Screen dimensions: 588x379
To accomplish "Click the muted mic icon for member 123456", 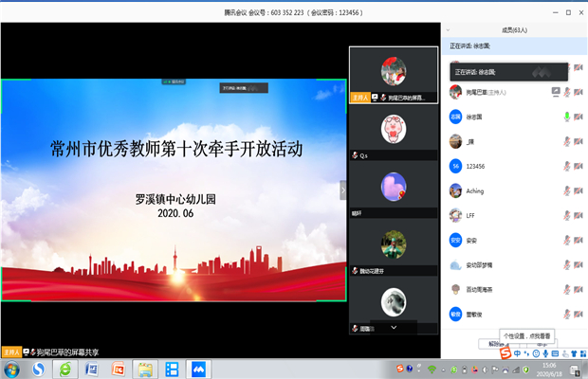I will tap(566, 166).
